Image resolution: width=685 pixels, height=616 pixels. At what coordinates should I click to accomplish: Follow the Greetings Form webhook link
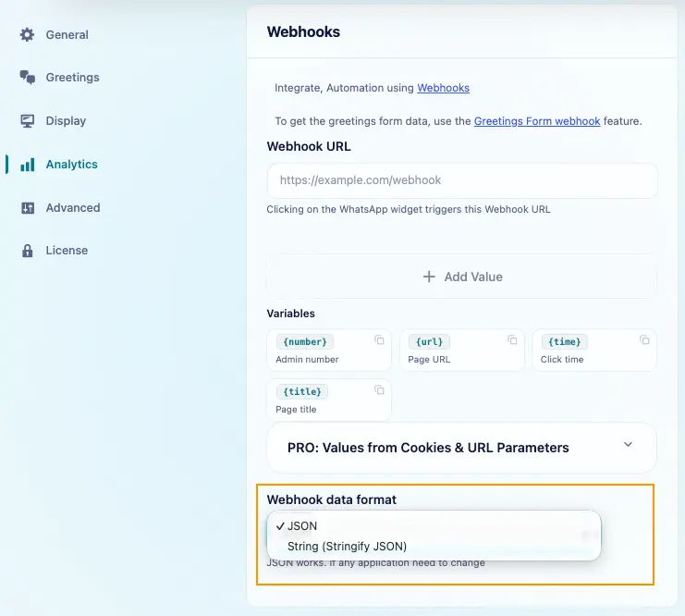click(537, 121)
